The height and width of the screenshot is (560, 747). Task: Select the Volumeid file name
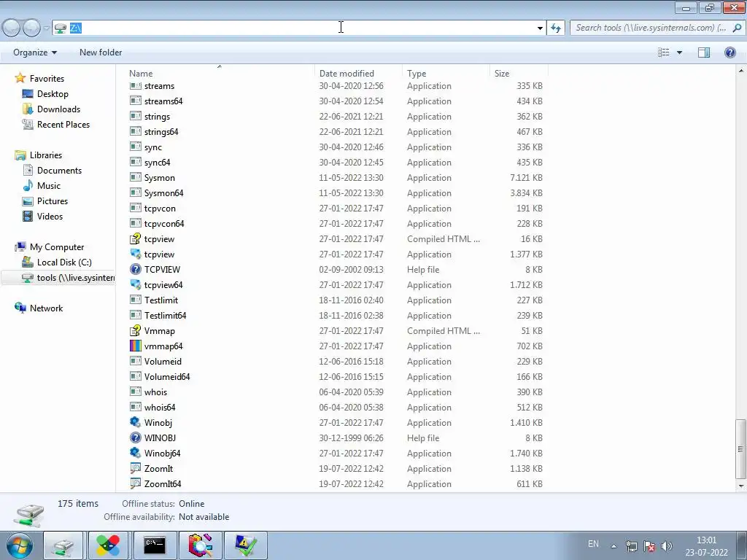pos(163,362)
